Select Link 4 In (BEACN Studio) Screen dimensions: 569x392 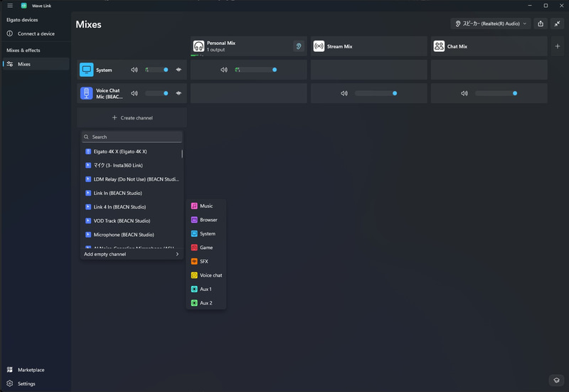coord(132,207)
